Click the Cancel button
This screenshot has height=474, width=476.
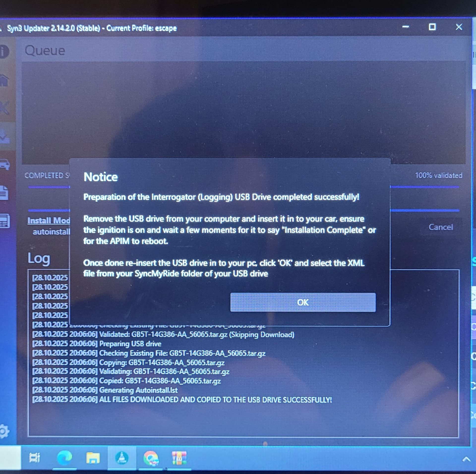pyautogui.click(x=441, y=227)
